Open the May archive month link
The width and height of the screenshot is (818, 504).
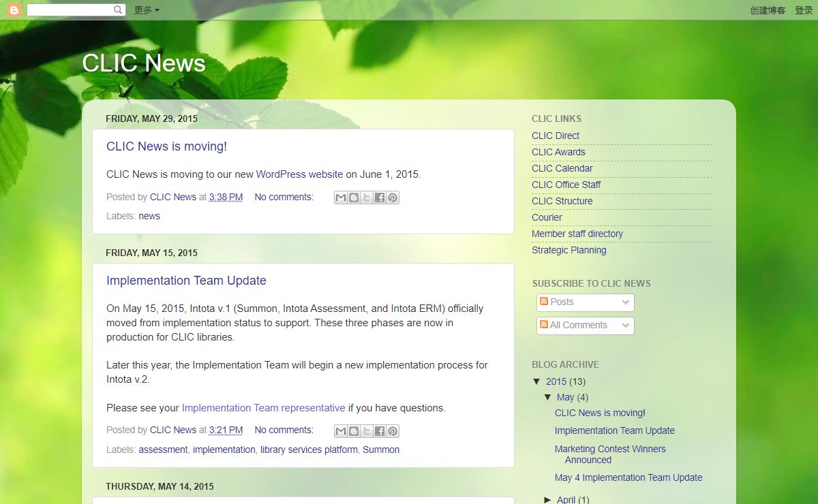coord(565,397)
